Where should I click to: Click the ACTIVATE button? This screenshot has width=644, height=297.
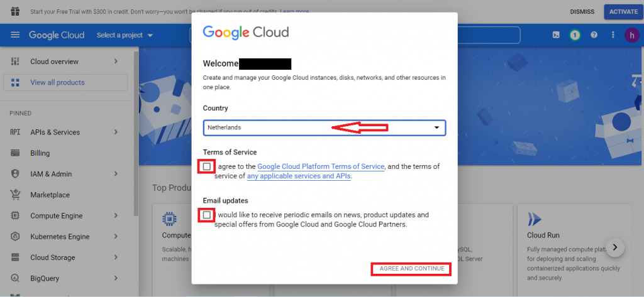tap(623, 11)
